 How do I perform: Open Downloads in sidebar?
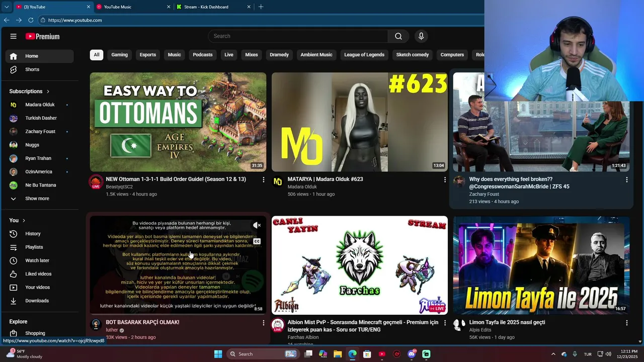point(39,301)
